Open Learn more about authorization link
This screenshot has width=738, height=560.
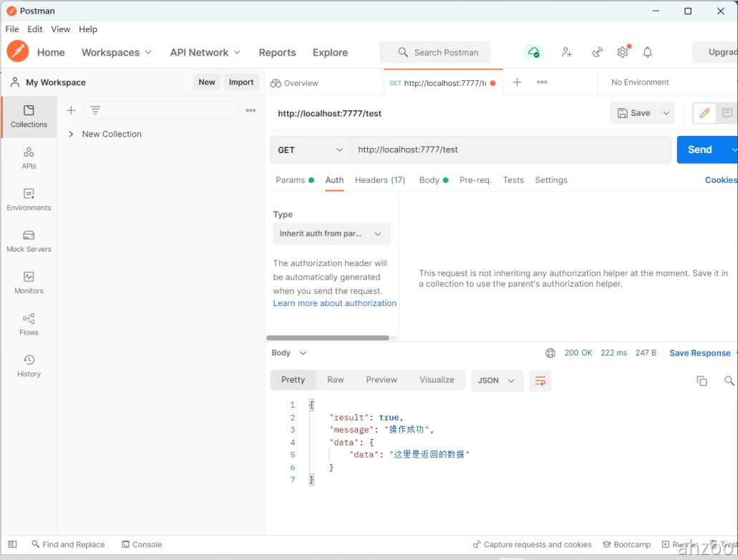point(334,303)
